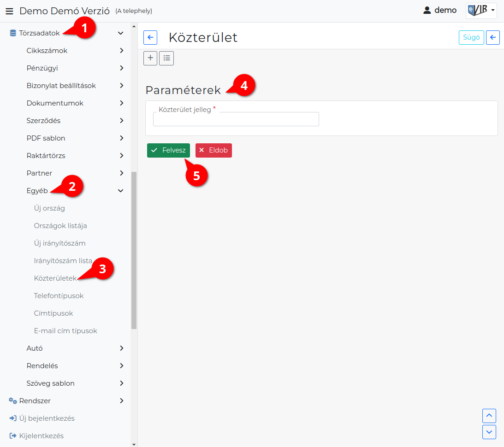Open the hamburger menu icon
The image size is (504, 447).
[9, 11]
